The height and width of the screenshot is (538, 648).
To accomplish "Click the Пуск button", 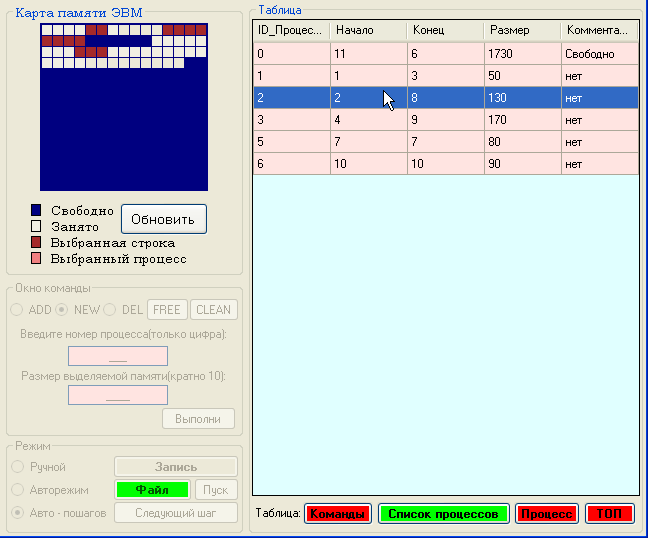I will 216,490.
